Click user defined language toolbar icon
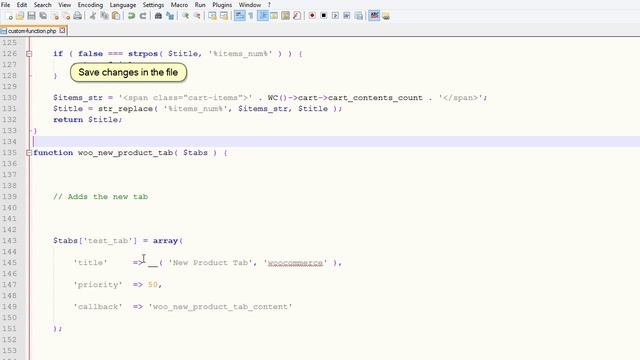640x360 pixels. [274, 16]
